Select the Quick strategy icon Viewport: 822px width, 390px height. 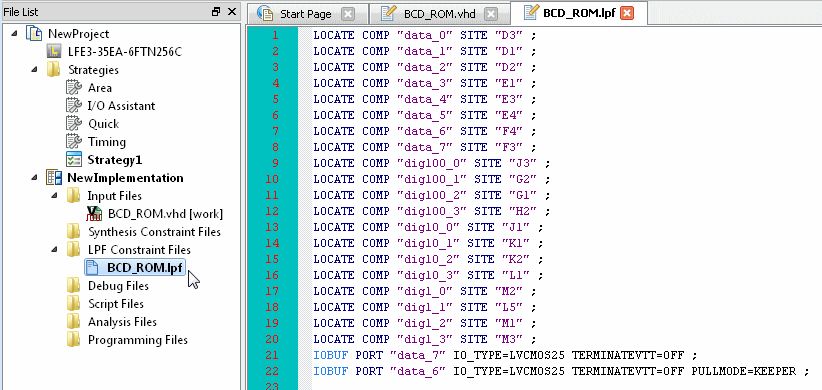pos(74,124)
